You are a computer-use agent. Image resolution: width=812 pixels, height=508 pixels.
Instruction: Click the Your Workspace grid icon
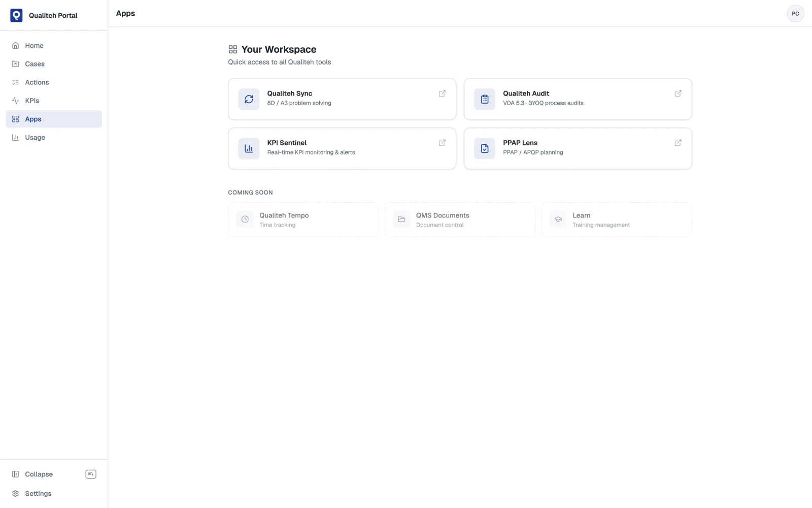[233, 49]
